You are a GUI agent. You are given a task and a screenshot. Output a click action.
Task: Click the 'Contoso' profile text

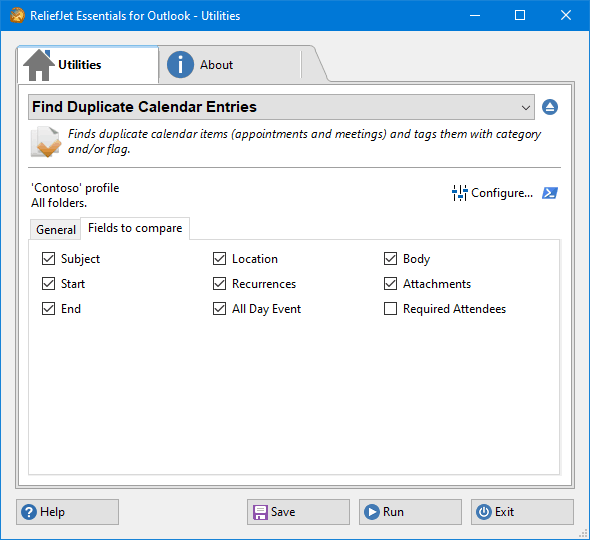[x=75, y=188]
